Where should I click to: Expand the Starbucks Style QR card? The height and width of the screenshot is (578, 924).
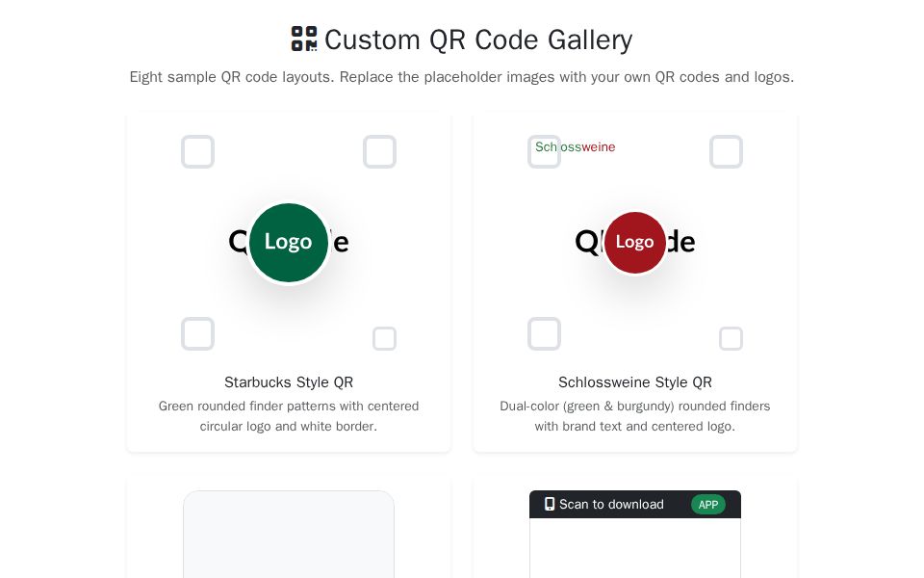click(289, 281)
